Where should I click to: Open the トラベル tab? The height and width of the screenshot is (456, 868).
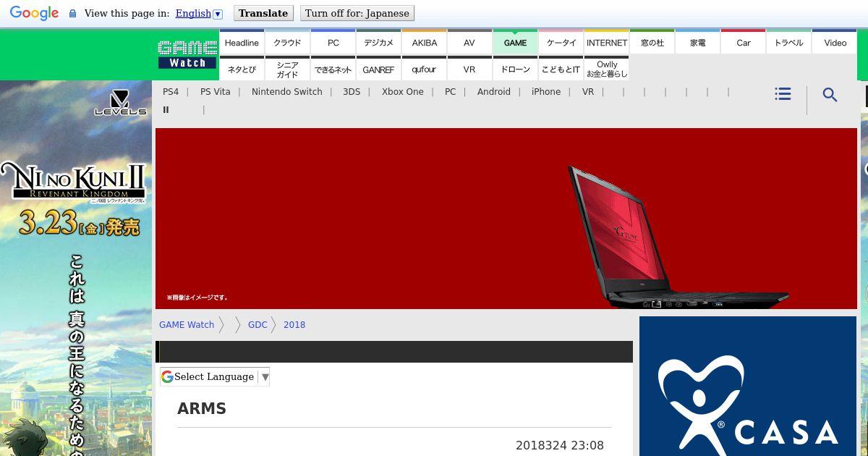[x=789, y=43]
